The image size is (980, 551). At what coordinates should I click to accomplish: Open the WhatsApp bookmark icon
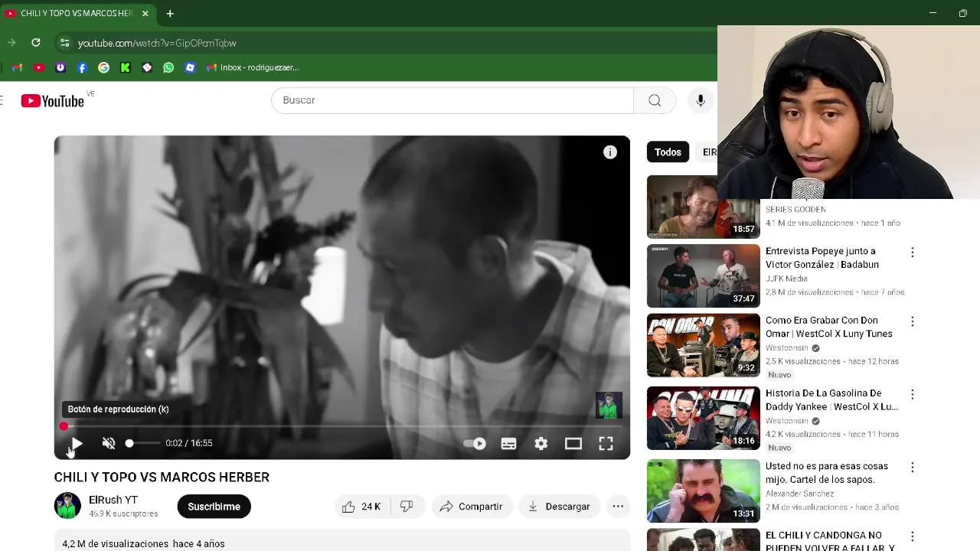click(168, 67)
